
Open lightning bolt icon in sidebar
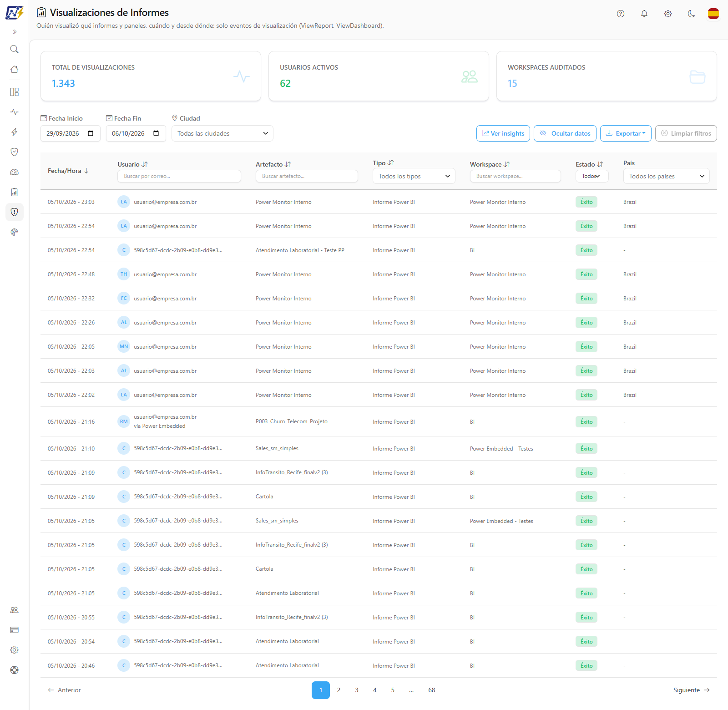pyautogui.click(x=15, y=132)
